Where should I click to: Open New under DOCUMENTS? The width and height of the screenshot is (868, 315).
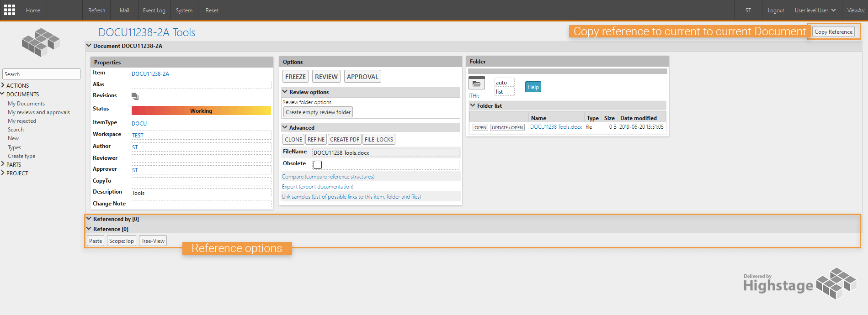13,138
